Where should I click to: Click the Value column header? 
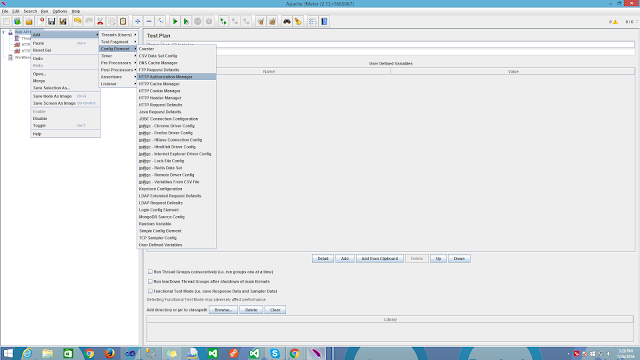[513, 71]
